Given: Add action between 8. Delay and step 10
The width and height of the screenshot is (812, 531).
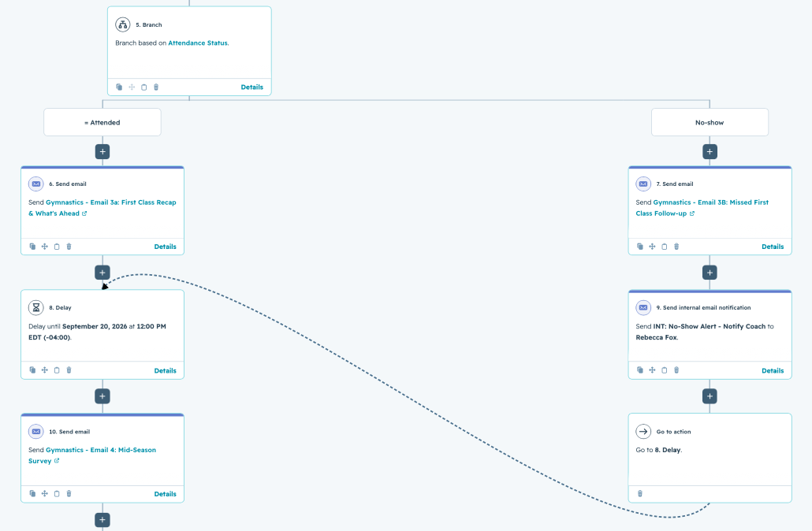Looking at the screenshot, I should tap(102, 396).
